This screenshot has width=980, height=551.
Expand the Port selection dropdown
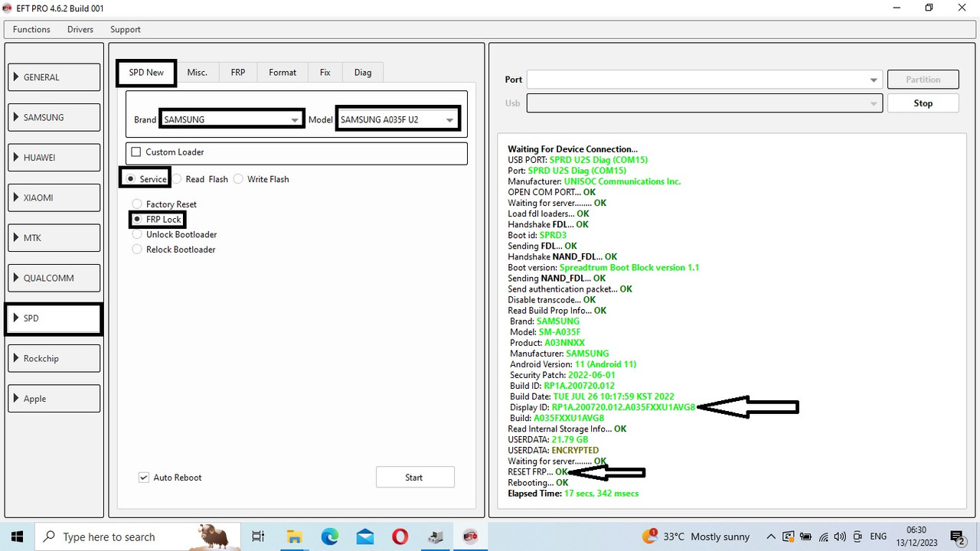coord(872,80)
